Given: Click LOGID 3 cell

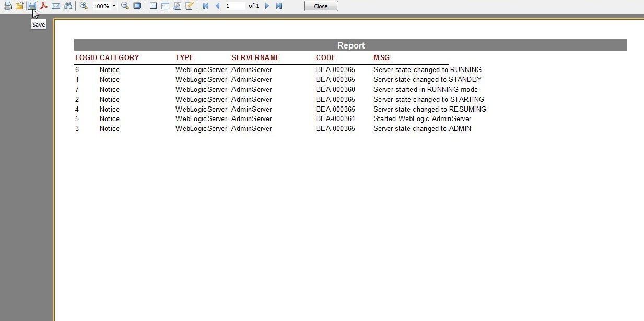Looking at the screenshot, I should [77, 128].
